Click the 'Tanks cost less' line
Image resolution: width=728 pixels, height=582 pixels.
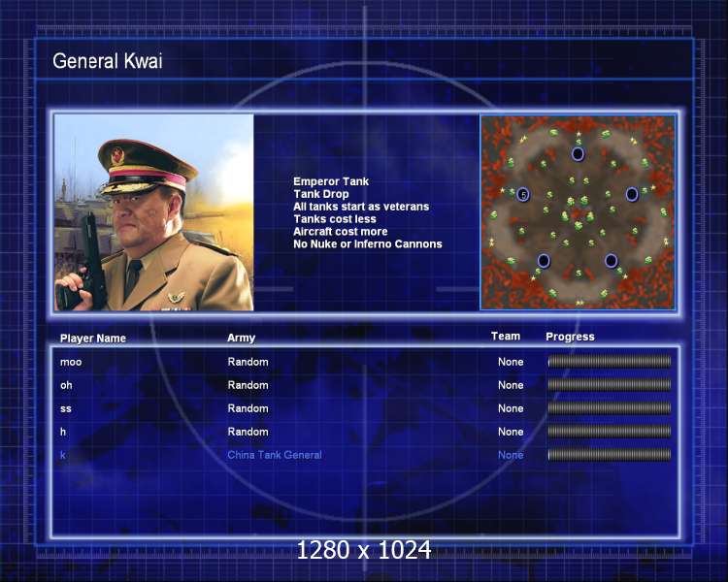335,219
